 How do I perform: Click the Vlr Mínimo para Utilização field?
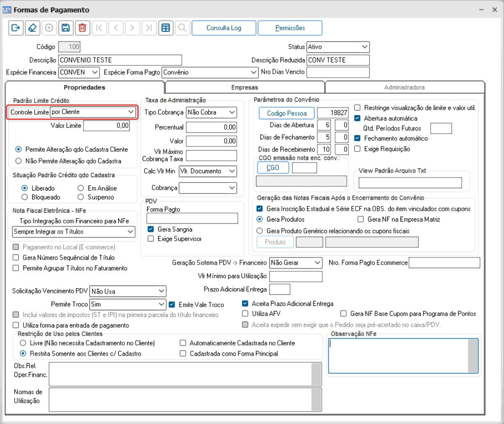coord(296,276)
